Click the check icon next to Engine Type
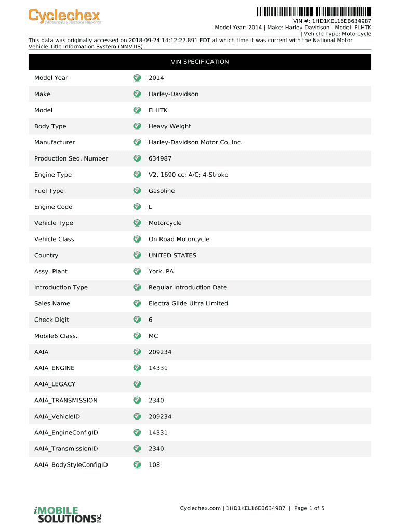 tap(137, 175)
